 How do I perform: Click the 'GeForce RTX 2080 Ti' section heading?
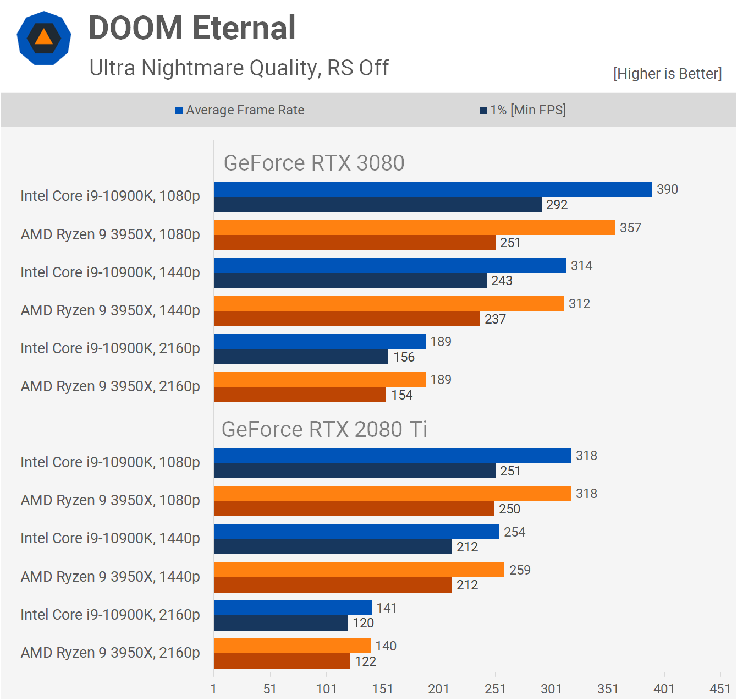(x=324, y=429)
